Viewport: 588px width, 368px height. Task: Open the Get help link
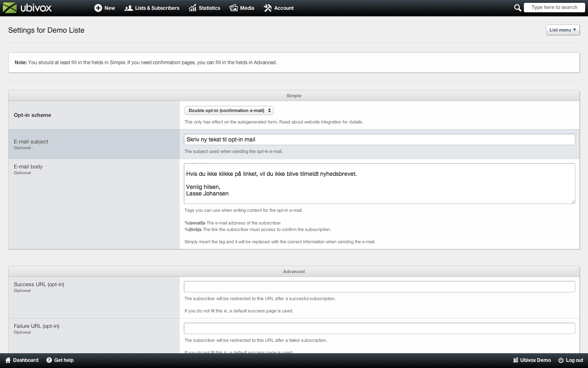(x=60, y=360)
